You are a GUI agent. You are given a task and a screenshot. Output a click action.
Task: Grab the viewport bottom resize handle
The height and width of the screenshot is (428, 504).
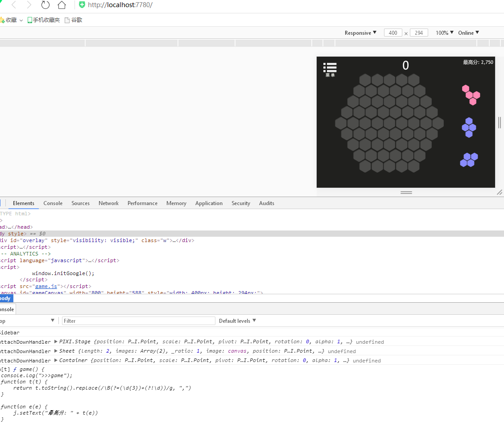(x=406, y=193)
